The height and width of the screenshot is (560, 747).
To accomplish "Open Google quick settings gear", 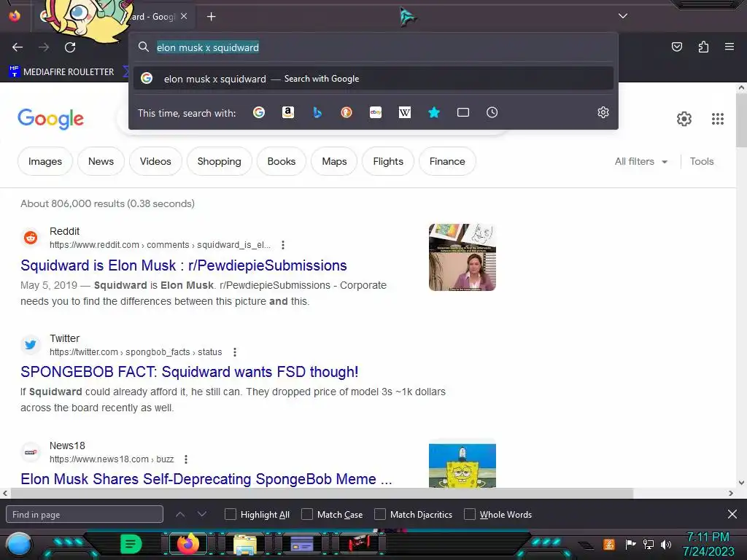I will [684, 119].
